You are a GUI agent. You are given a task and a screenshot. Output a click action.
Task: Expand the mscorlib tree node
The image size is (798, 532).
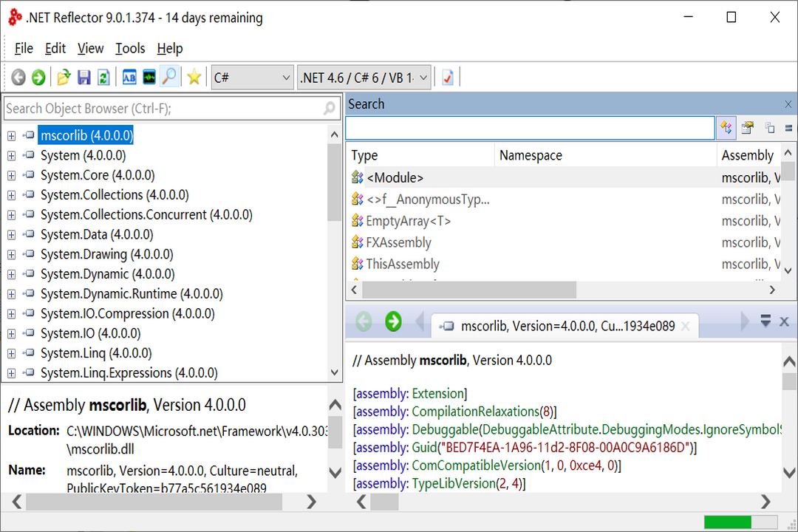click(10, 135)
